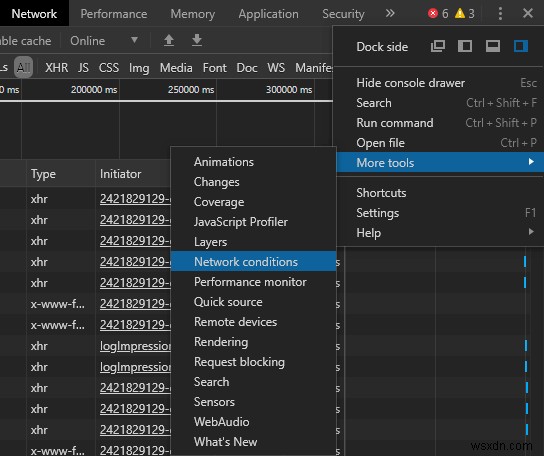Switch to the Memory tab

pos(193,14)
